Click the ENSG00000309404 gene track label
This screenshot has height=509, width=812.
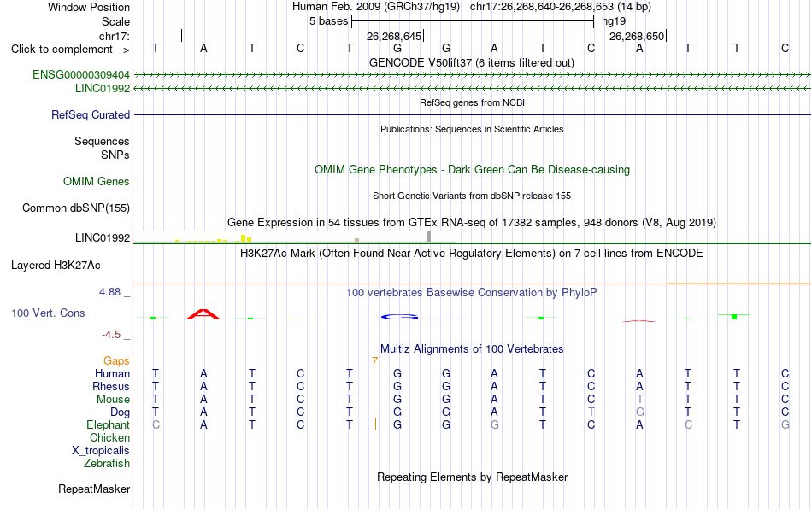81,75
